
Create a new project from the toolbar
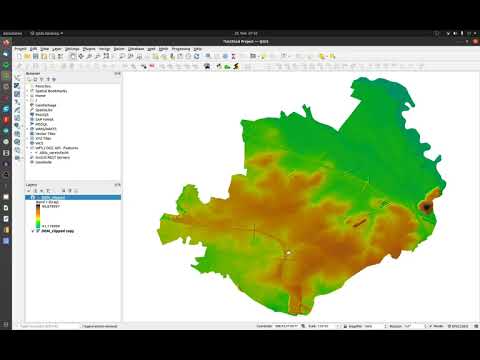tap(19, 57)
